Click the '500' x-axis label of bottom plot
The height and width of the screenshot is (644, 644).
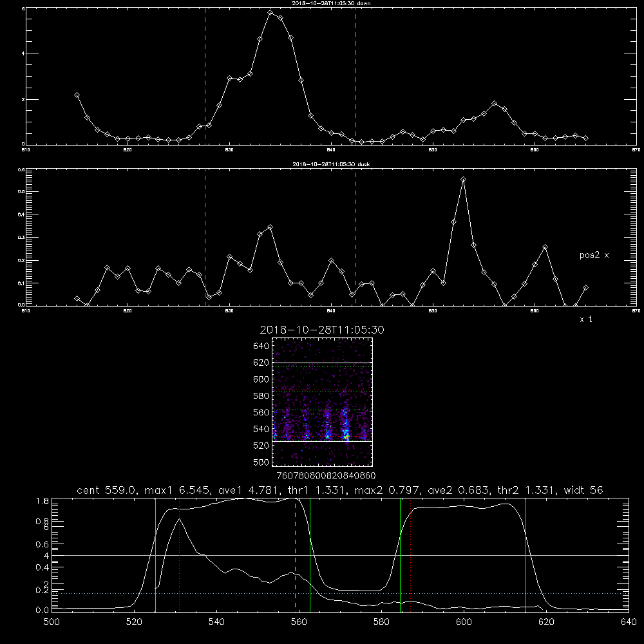coord(52,622)
